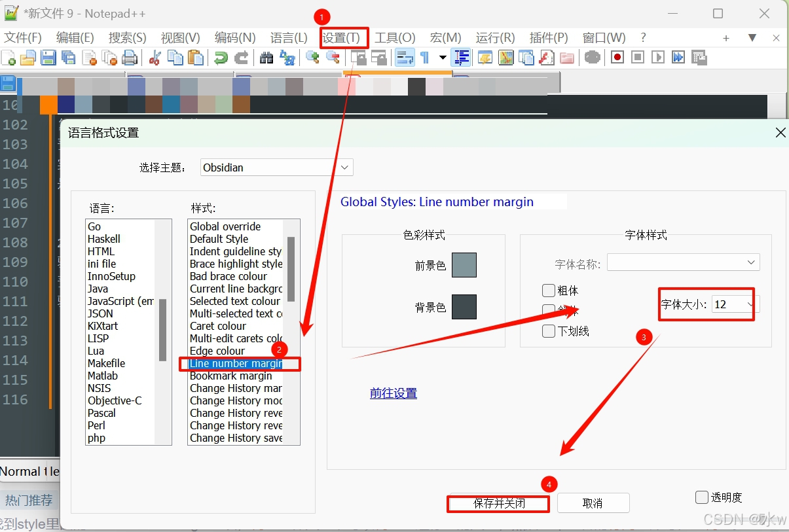This screenshot has width=789, height=532.
Task: Click the 保存并关闭 button
Action: 499,503
